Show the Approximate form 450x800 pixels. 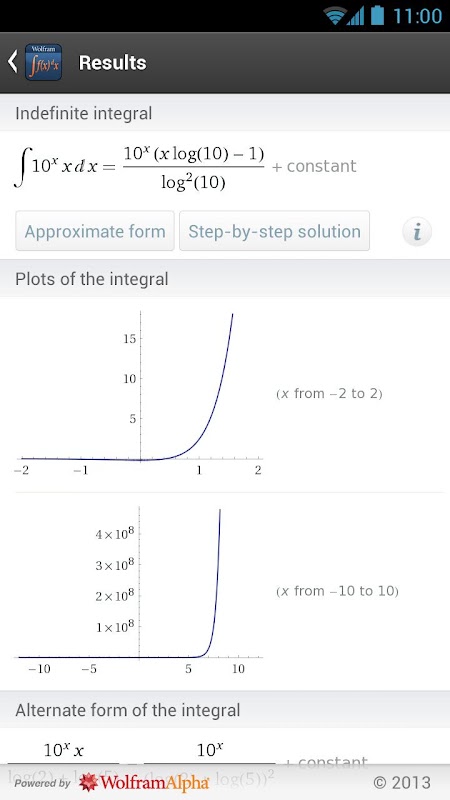tap(95, 231)
